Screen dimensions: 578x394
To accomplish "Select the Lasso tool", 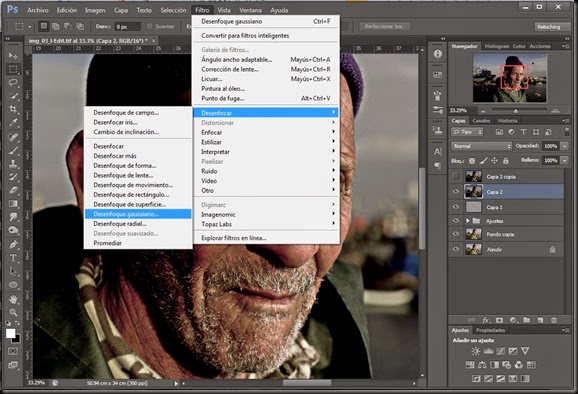I will [13, 83].
